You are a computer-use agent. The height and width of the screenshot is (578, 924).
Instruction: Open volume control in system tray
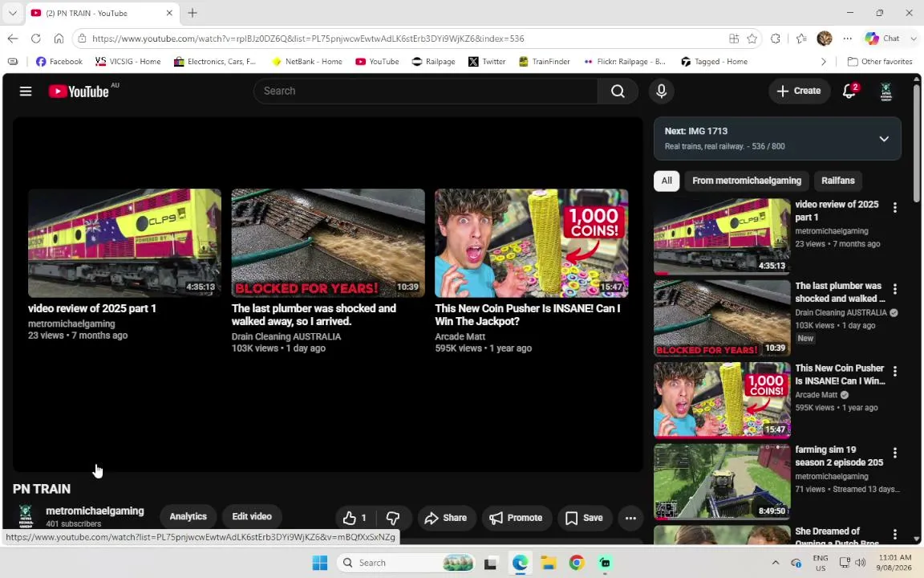coord(861,563)
